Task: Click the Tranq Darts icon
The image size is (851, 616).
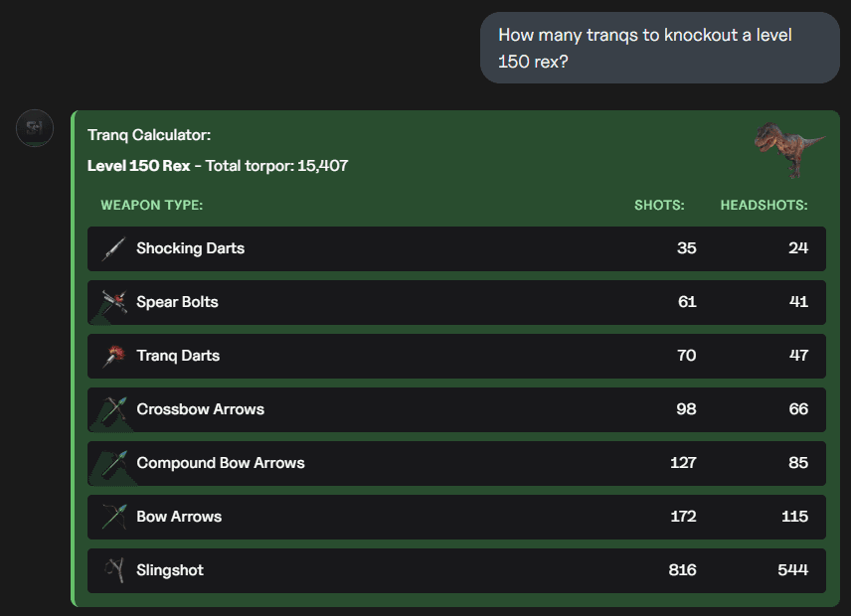Action: coord(114,357)
